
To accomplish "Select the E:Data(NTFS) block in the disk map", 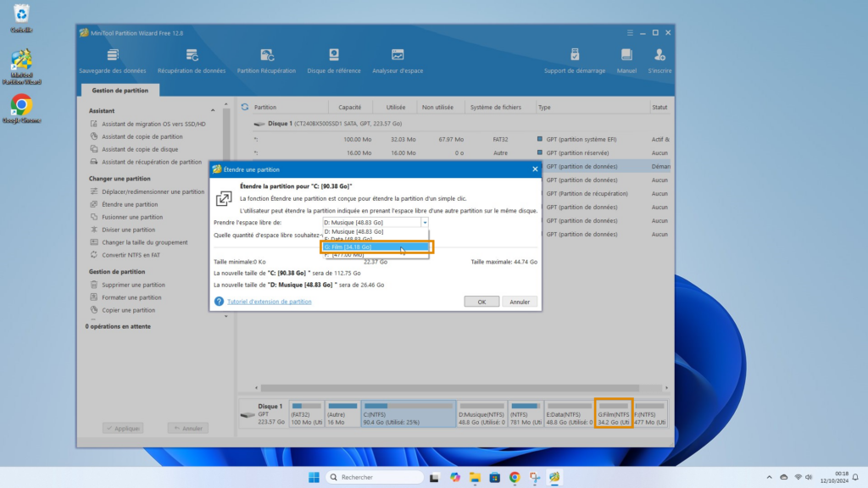I will [569, 413].
